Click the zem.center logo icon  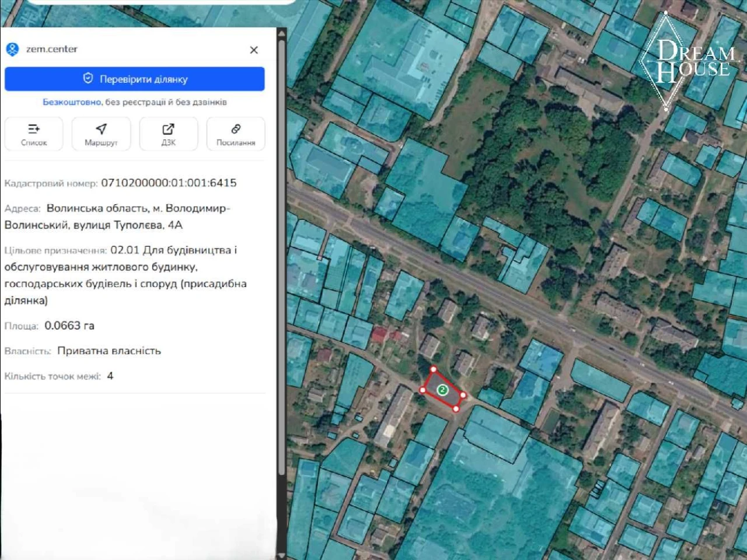tap(12, 50)
